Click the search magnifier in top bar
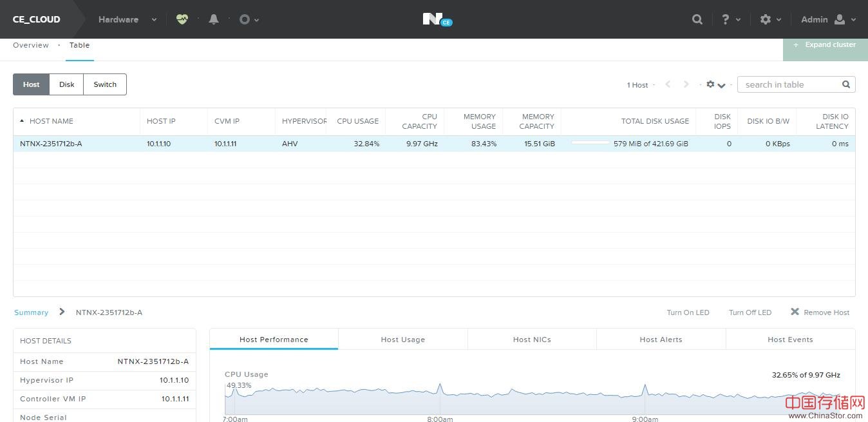Viewport: 868px width, 422px height. click(697, 19)
